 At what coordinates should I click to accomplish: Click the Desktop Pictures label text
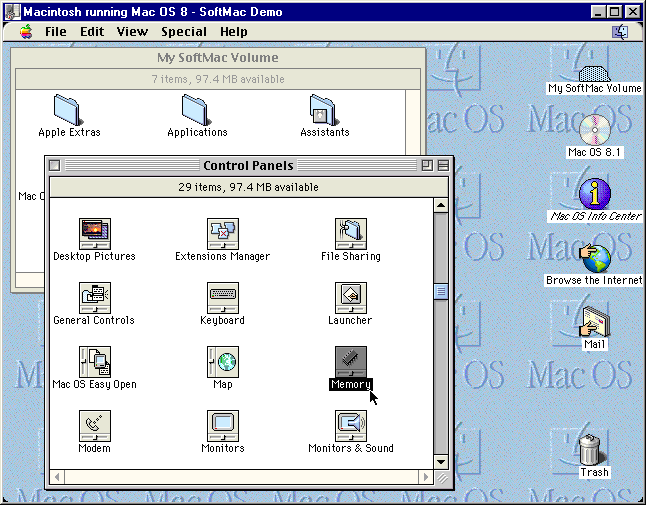point(94,256)
